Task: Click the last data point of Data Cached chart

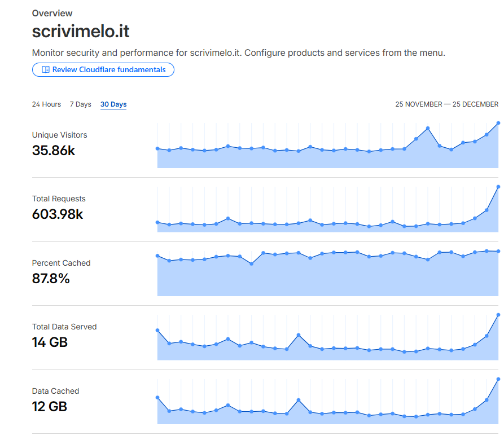Action: 498,379
